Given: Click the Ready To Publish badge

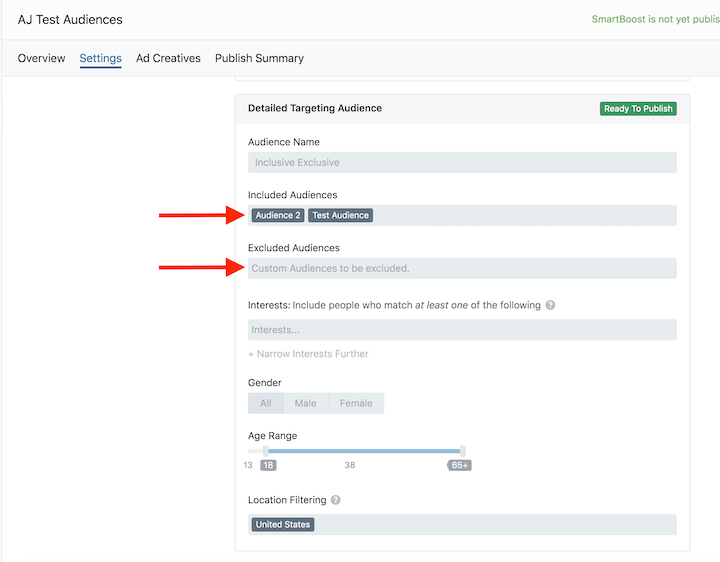Looking at the screenshot, I should (638, 109).
